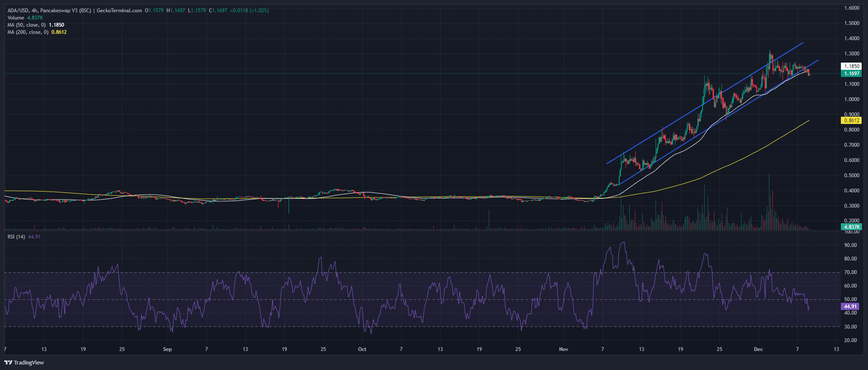Click the 30.00 RSI axis tick

point(850,327)
